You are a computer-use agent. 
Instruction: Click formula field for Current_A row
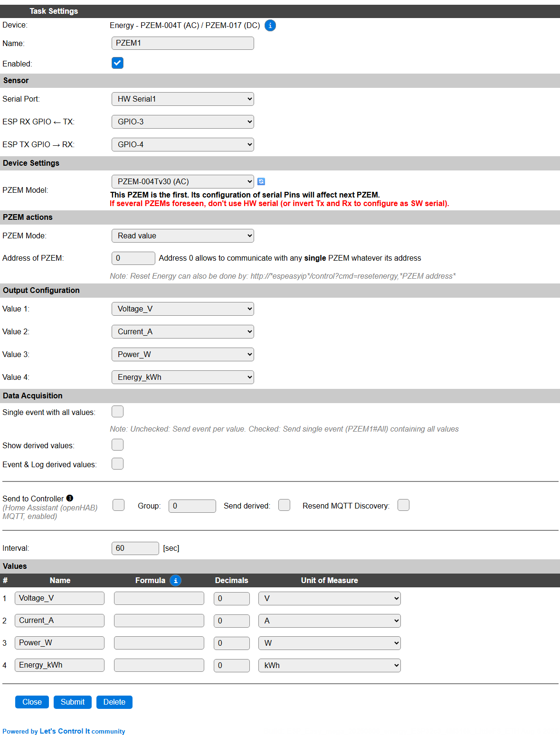[x=159, y=621]
